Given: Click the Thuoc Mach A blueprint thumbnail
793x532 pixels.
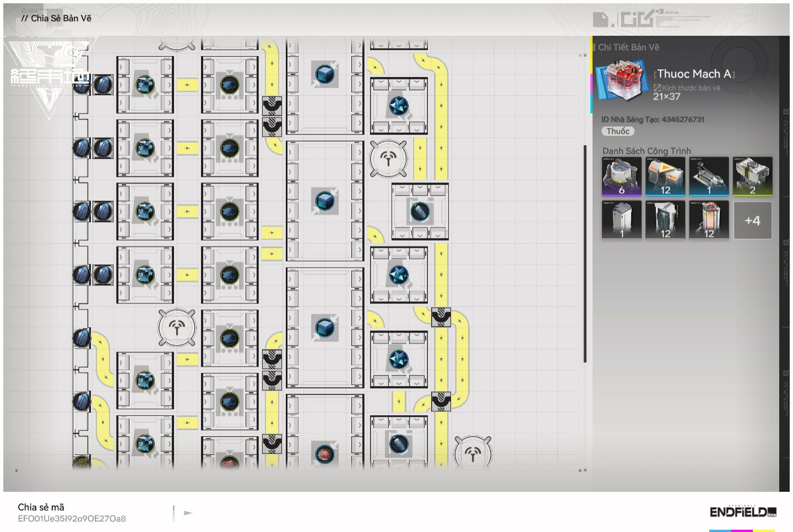Looking at the screenshot, I should click(x=622, y=79).
